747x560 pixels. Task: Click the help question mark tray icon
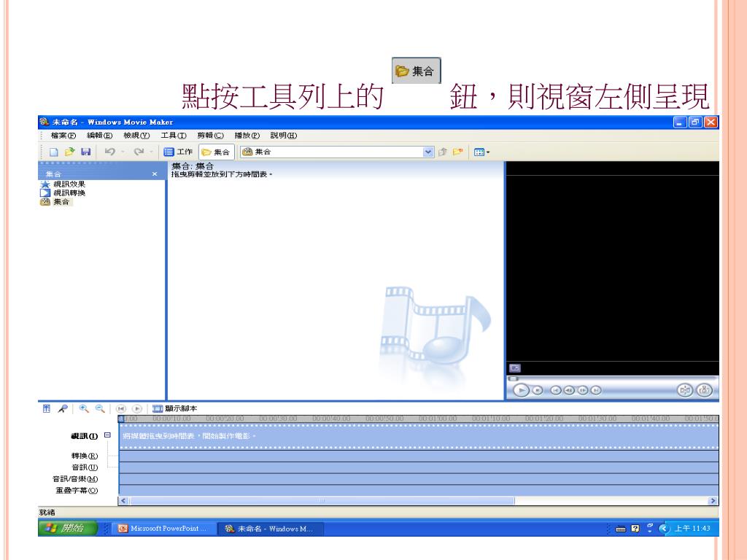pyautogui.click(x=635, y=529)
